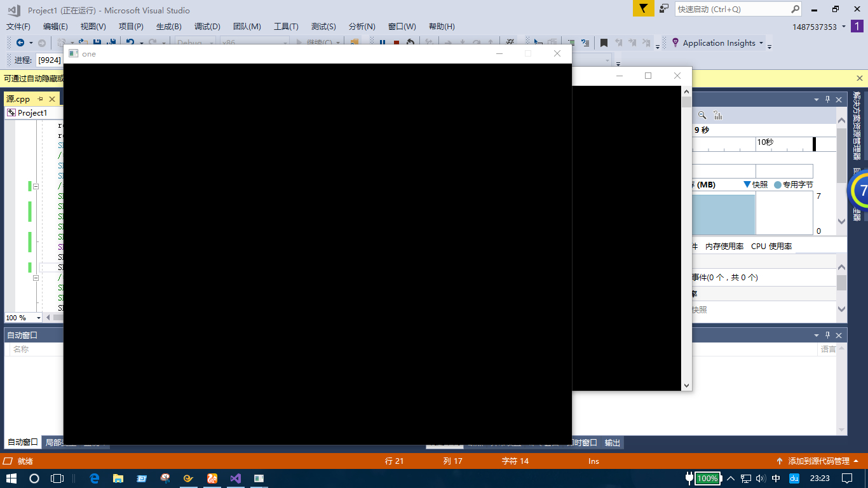Collapse the code outline block in editor
868x488 pixels.
click(36, 187)
